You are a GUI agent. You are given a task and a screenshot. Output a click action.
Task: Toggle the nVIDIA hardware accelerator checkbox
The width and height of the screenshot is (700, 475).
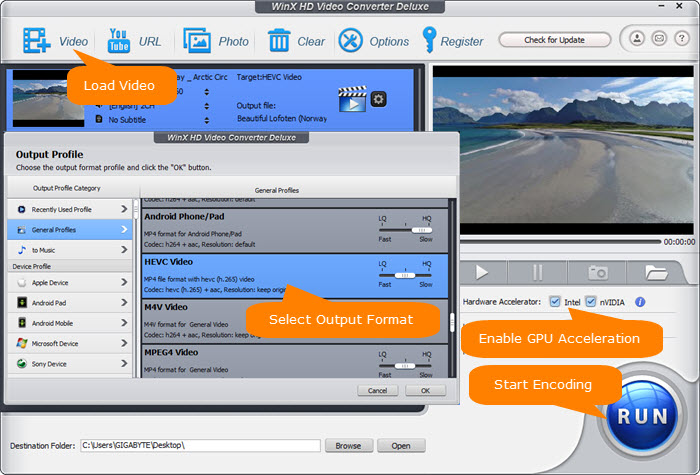(590, 302)
